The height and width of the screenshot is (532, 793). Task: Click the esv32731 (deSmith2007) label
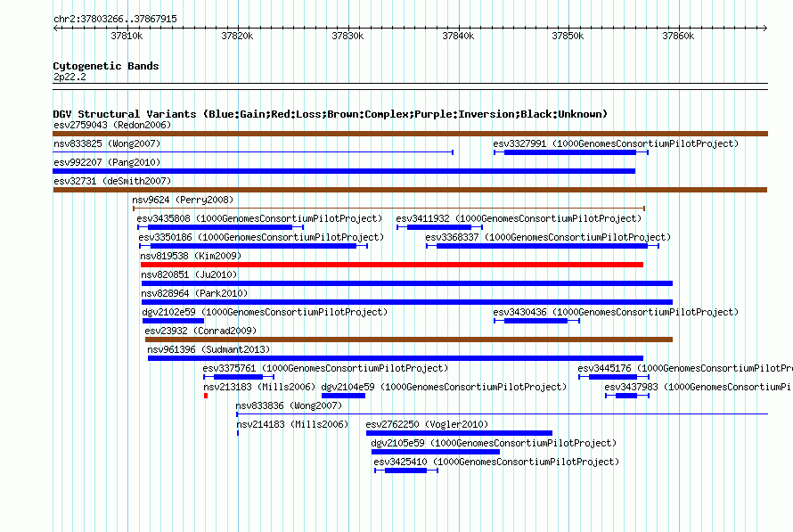coord(112,181)
